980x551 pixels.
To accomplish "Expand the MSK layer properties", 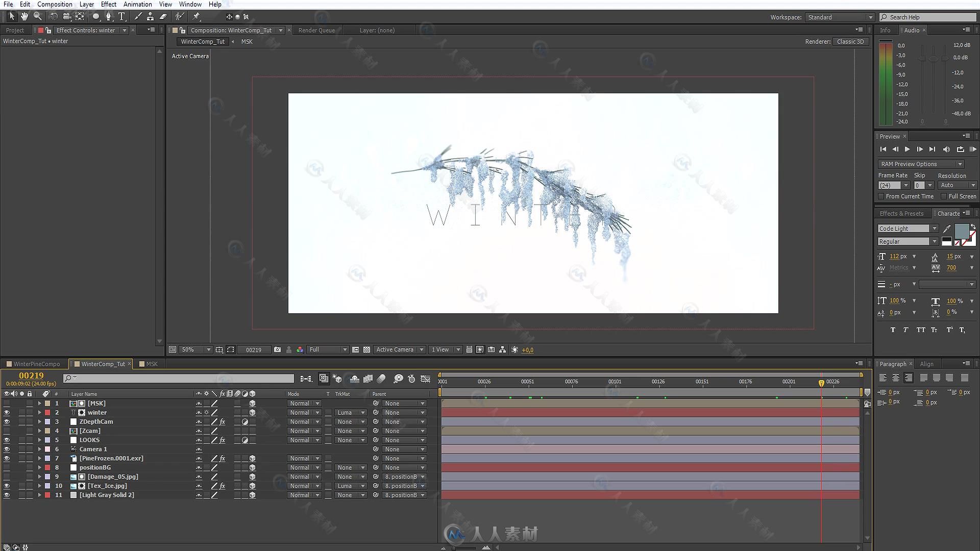I will 39,404.
